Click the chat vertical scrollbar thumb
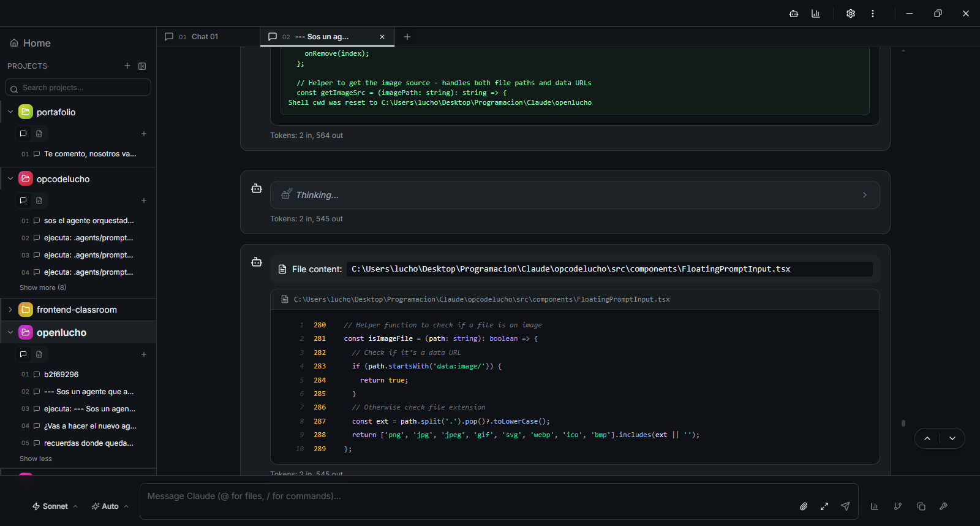Viewport: 980px width, 526px height. [x=903, y=423]
